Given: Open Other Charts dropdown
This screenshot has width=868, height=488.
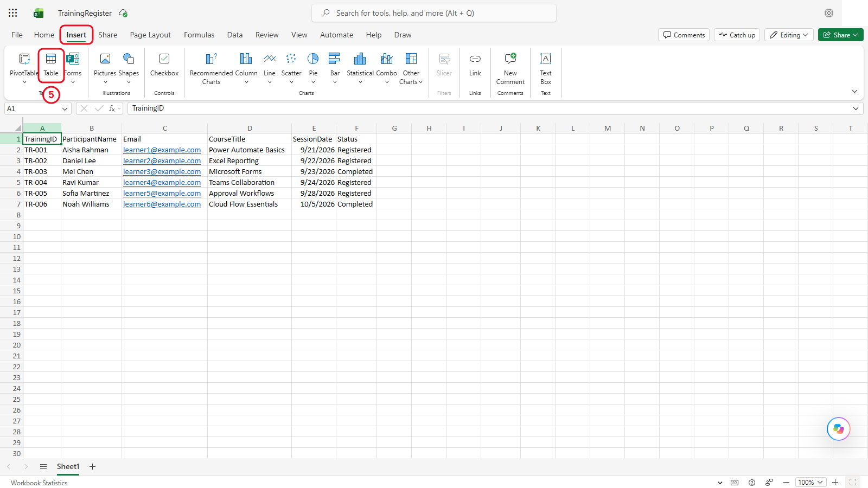Looking at the screenshot, I should point(411,68).
